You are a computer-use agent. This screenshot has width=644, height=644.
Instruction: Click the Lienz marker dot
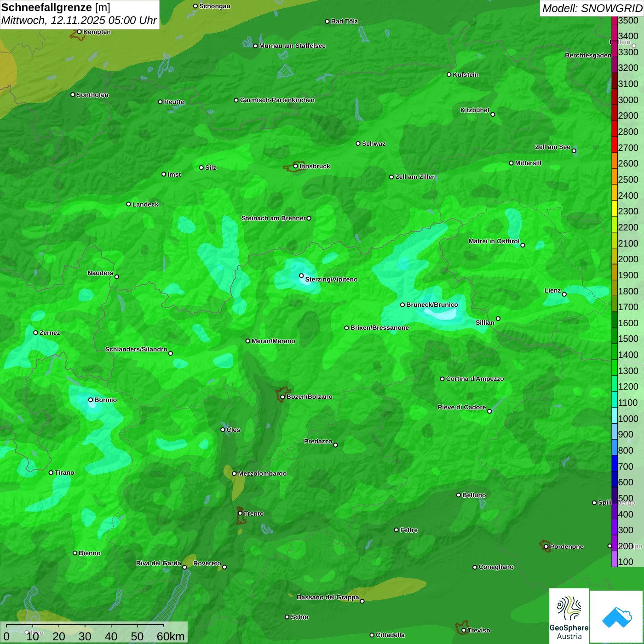click(x=564, y=294)
